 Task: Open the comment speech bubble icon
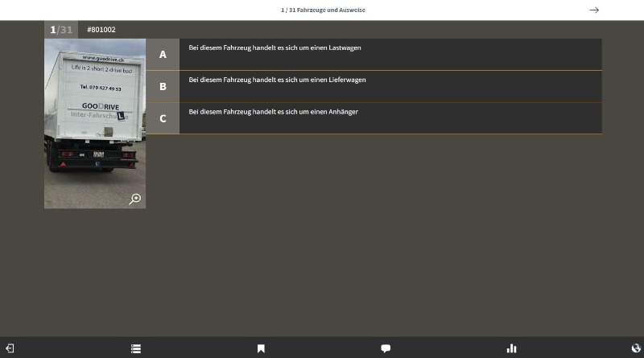pyautogui.click(x=386, y=348)
